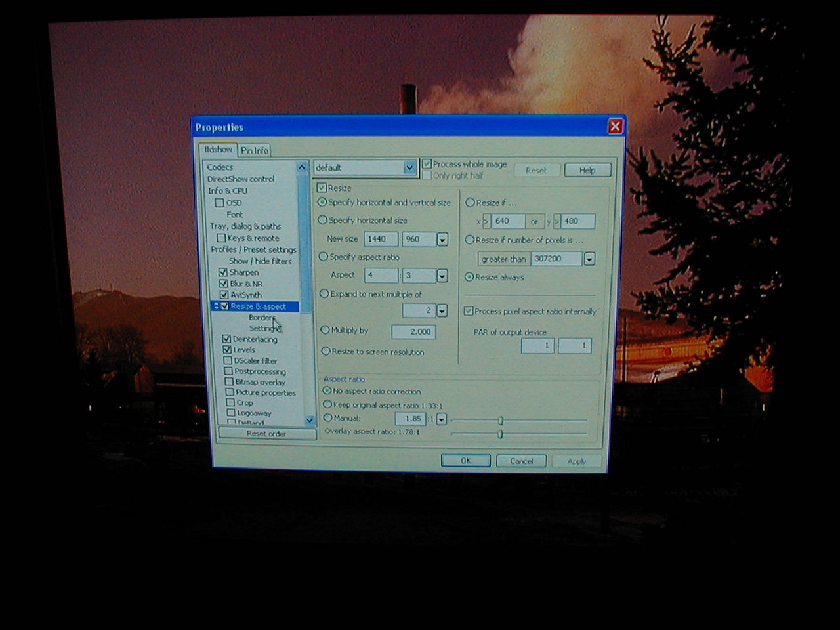The height and width of the screenshot is (630, 840).
Task: Click the Multiply by 2.000 field
Action: (413, 332)
